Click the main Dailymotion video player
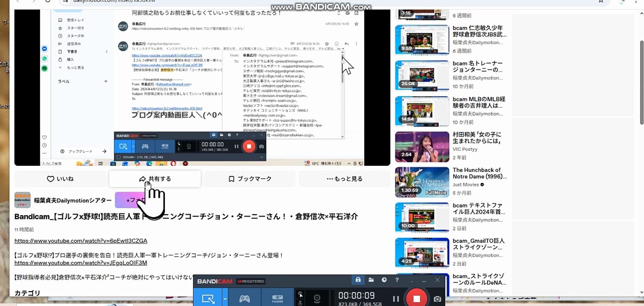The height and width of the screenshot is (306, 644). point(202,87)
